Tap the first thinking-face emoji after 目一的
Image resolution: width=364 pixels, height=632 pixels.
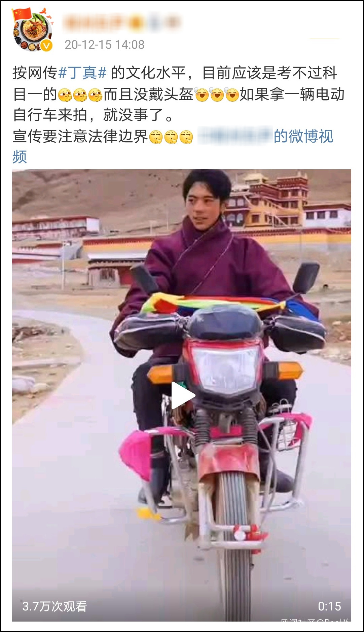click(x=65, y=95)
